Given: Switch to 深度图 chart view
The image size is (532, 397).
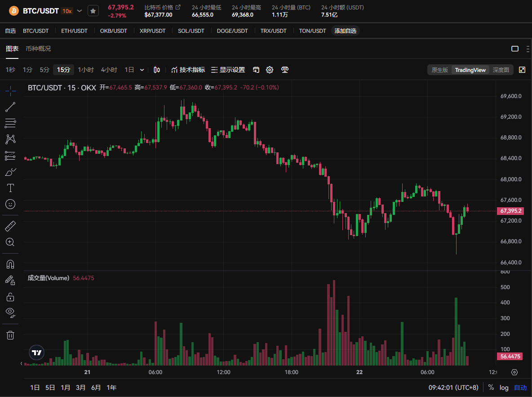Looking at the screenshot, I should 501,70.
